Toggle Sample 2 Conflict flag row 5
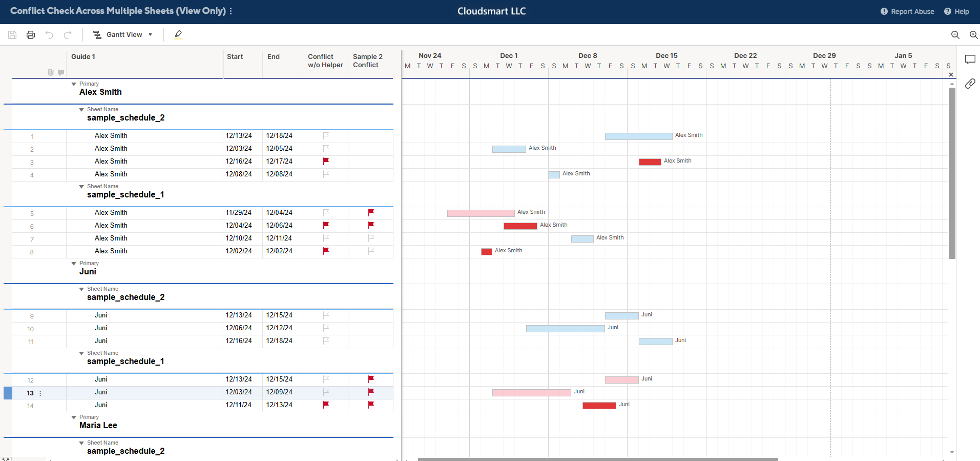 371,212
